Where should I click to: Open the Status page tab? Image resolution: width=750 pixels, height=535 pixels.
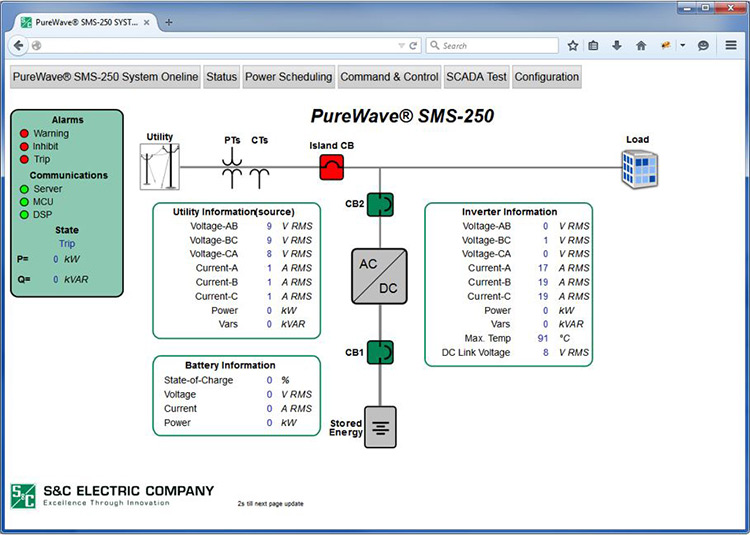point(221,77)
